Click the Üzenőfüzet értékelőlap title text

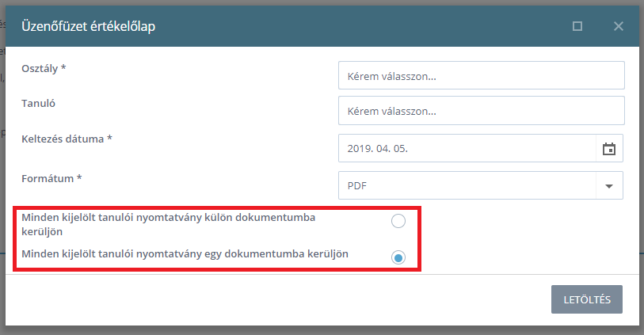[88, 26]
